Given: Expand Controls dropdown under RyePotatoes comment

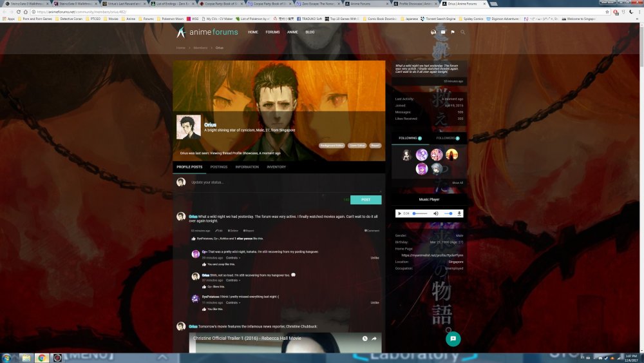Looking at the screenshot, I should (x=233, y=302).
